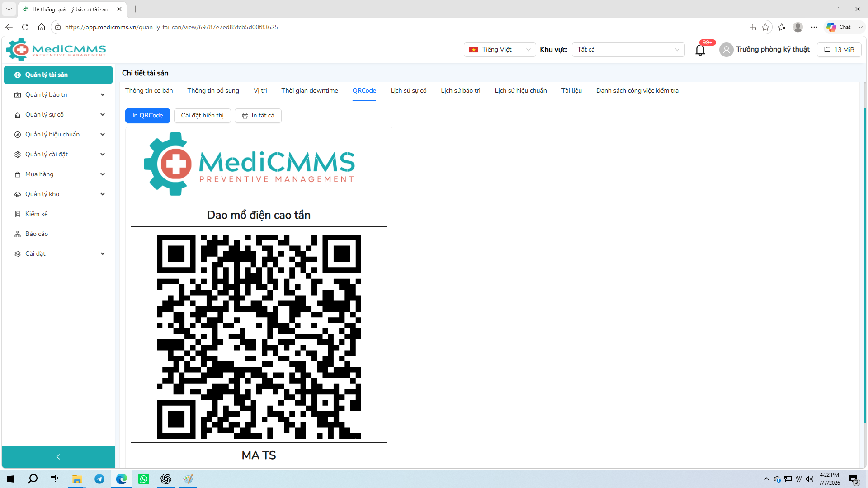Click the Quản lý sự cố sidebar icon
The image size is (868, 488).
pos(18,115)
